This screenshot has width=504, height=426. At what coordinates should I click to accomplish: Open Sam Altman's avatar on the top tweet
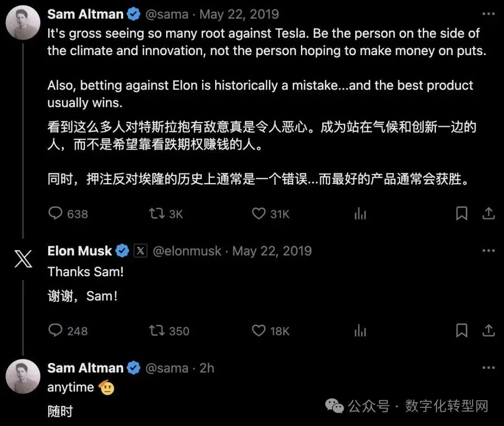23,23
